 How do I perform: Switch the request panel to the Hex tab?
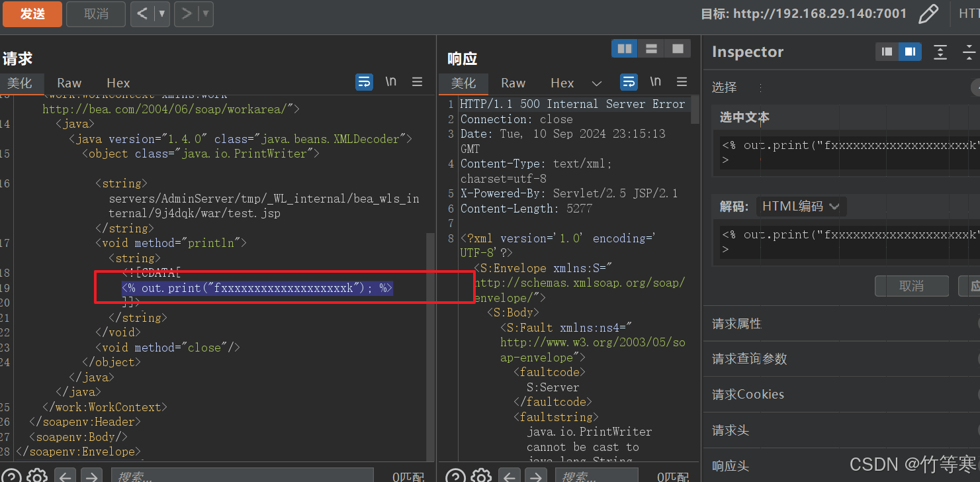click(x=118, y=83)
